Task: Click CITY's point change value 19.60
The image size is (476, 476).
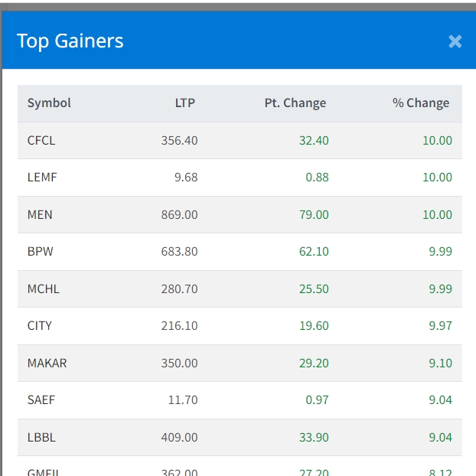Action: click(x=314, y=325)
